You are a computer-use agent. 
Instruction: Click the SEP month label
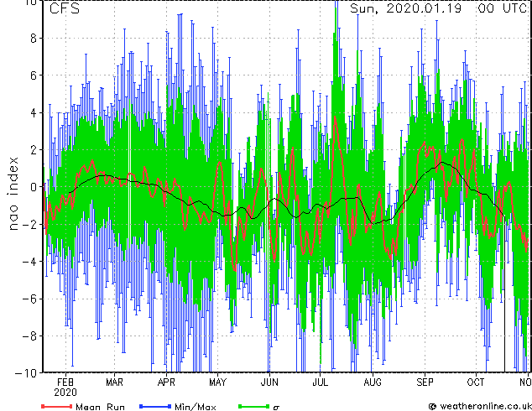coord(425,382)
